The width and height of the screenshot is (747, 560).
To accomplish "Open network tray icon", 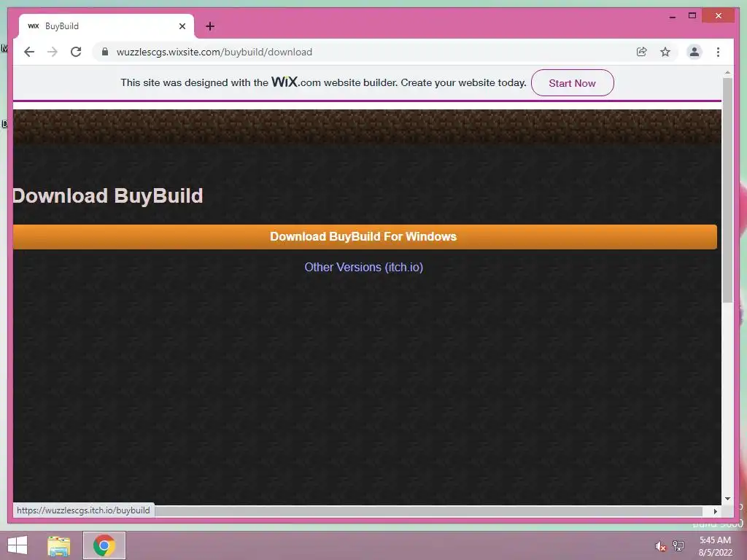I will pos(678,545).
